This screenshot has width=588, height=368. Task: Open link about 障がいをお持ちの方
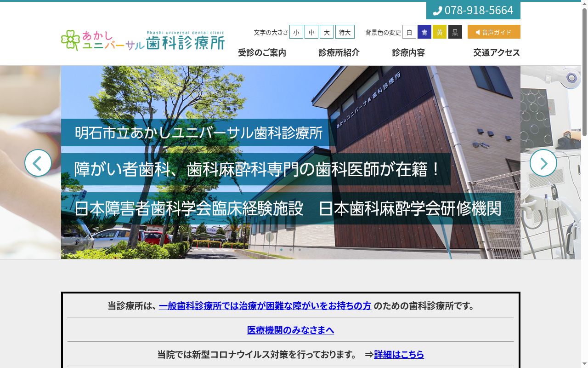click(x=265, y=305)
